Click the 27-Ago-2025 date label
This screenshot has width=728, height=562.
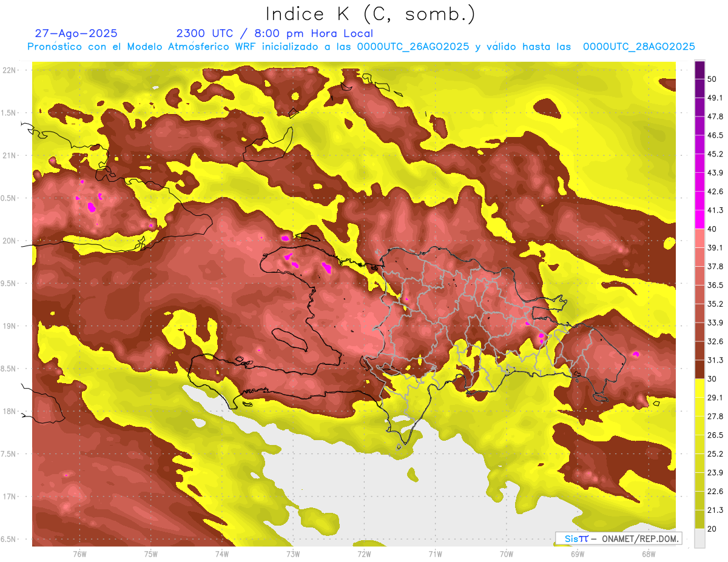[76, 33]
